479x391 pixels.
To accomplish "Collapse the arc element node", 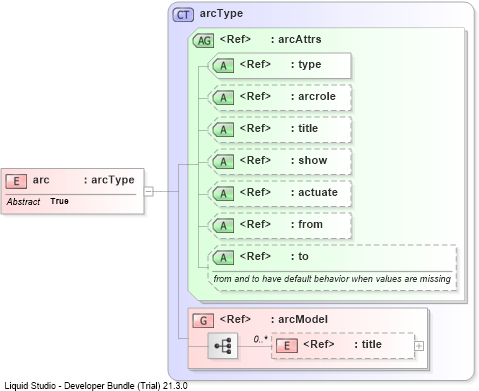I will [x=149, y=192].
